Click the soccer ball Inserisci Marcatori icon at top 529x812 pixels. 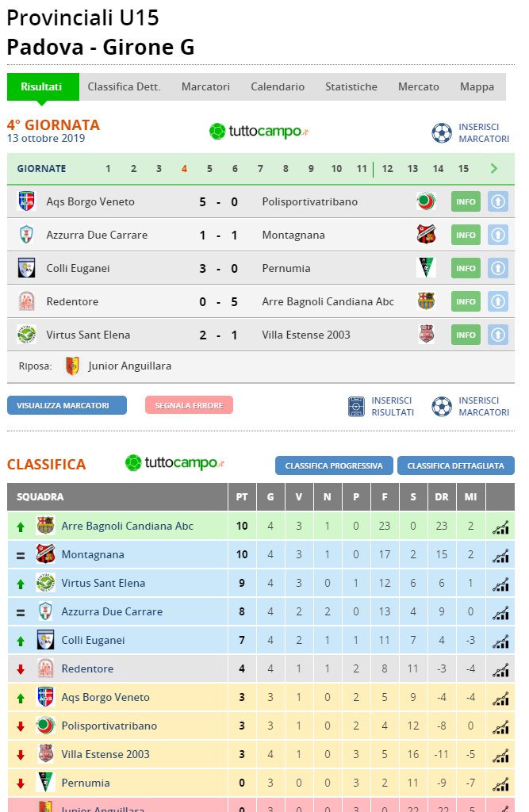[x=442, y=132]
